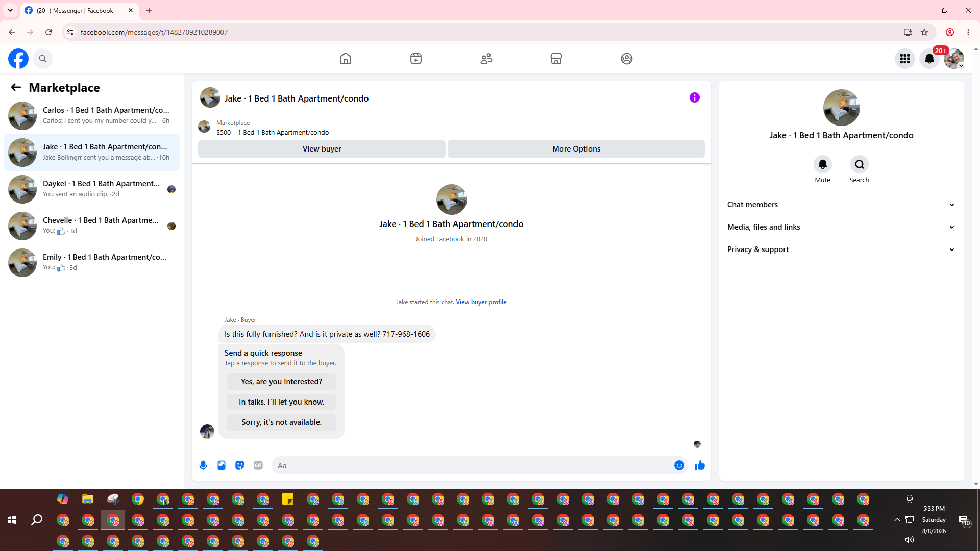This screenshot has height=551, width=980.
Task: Click the back arrow beside Marketplace
Action: tap(16, 88)
